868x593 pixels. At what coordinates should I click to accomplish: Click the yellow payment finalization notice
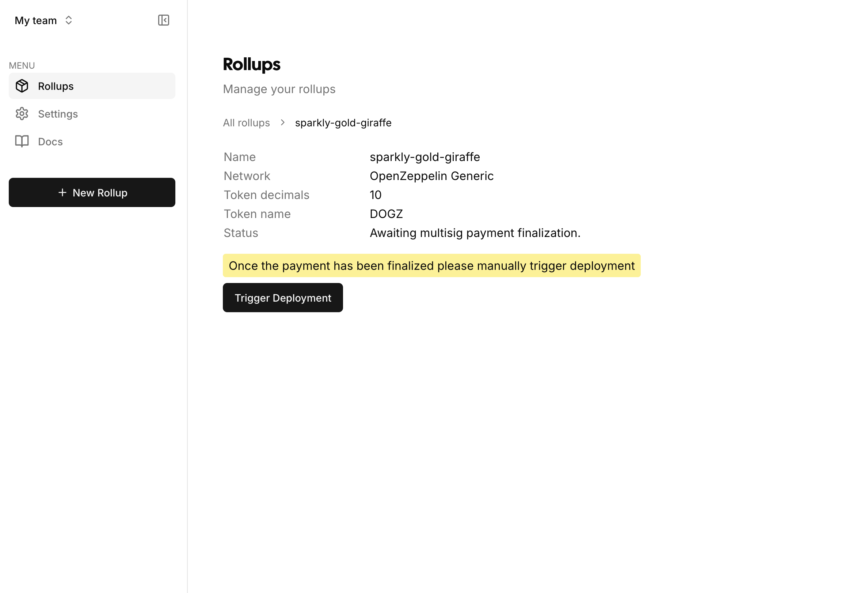click(x=432, y=266)
